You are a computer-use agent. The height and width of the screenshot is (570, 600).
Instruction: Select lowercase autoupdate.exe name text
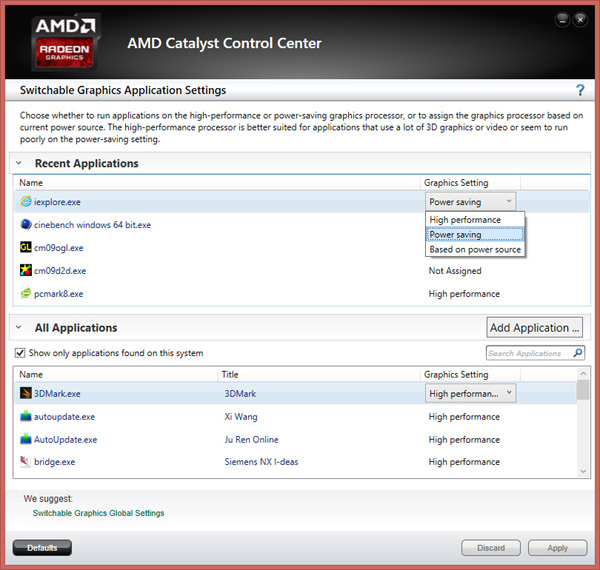click(65, 417)
